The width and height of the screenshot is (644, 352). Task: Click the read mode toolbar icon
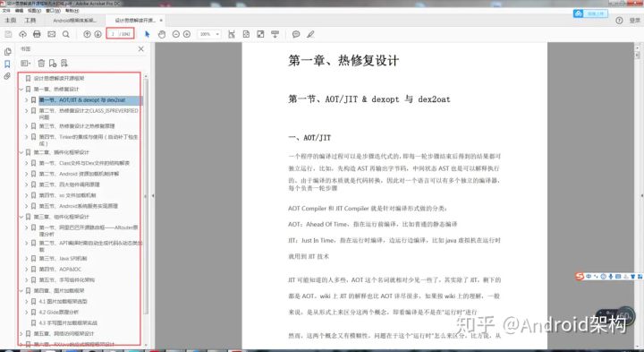275,35
